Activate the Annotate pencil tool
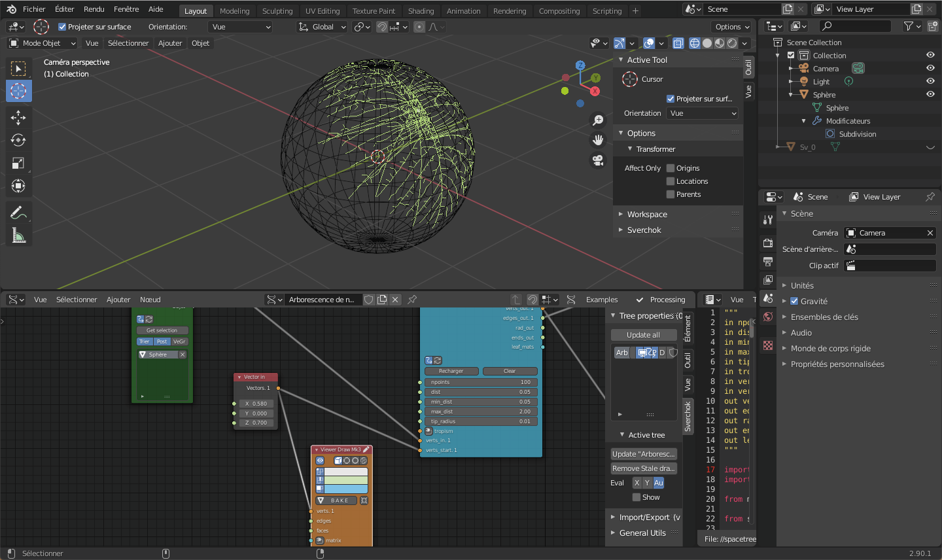942x560 pixels. [18, 213]
